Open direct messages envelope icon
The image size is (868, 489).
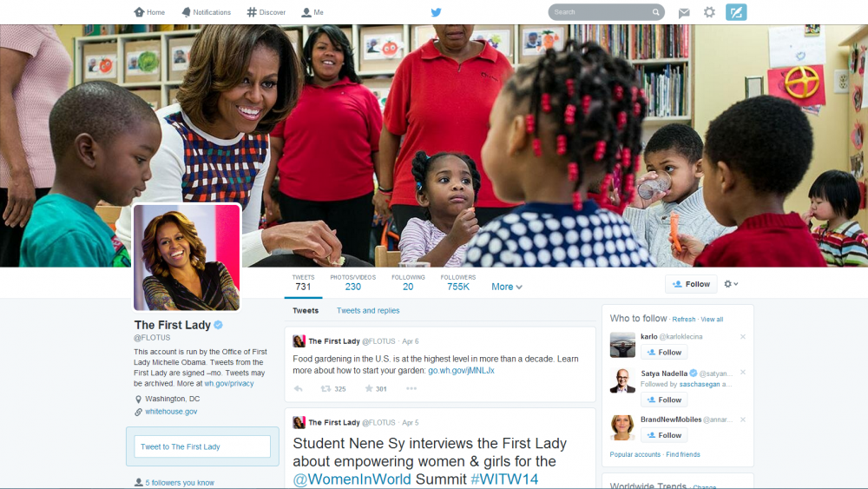pyautogui.click(x=684, y=12)
